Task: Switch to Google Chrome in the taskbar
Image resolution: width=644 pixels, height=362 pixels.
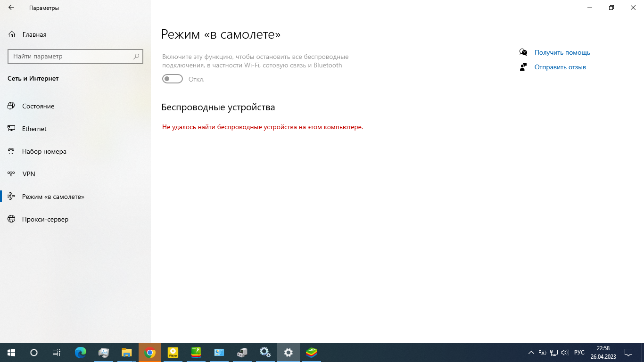Action: [150, 353]
